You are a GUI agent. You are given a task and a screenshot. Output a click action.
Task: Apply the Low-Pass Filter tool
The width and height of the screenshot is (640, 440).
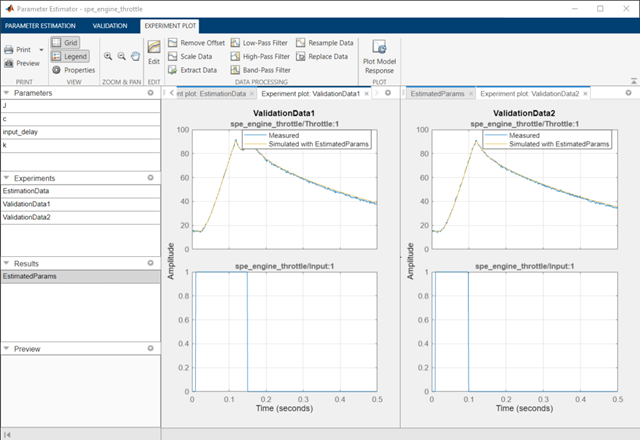click(x=259, y=43)
